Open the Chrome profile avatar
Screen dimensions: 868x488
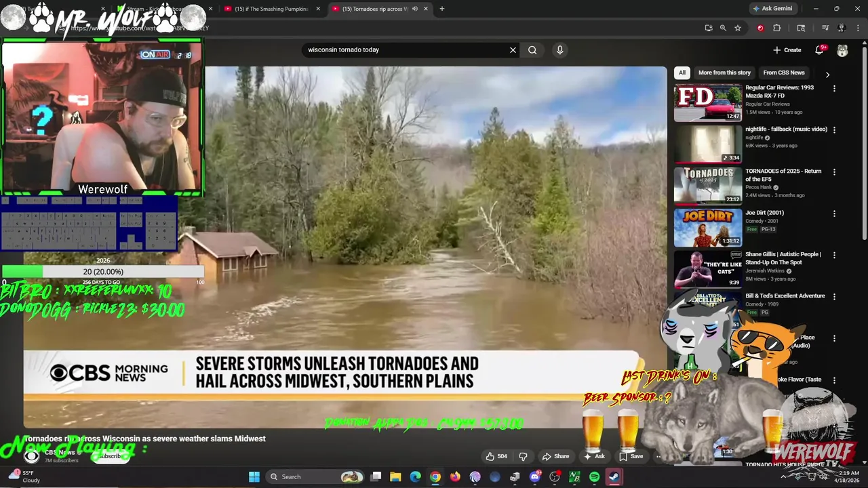coord(842,28)
